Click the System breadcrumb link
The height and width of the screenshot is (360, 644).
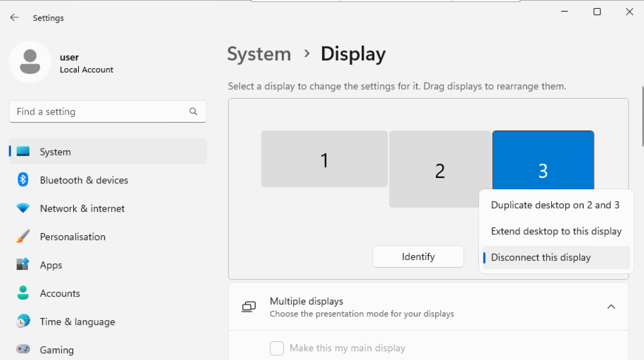tap(259, 54)
